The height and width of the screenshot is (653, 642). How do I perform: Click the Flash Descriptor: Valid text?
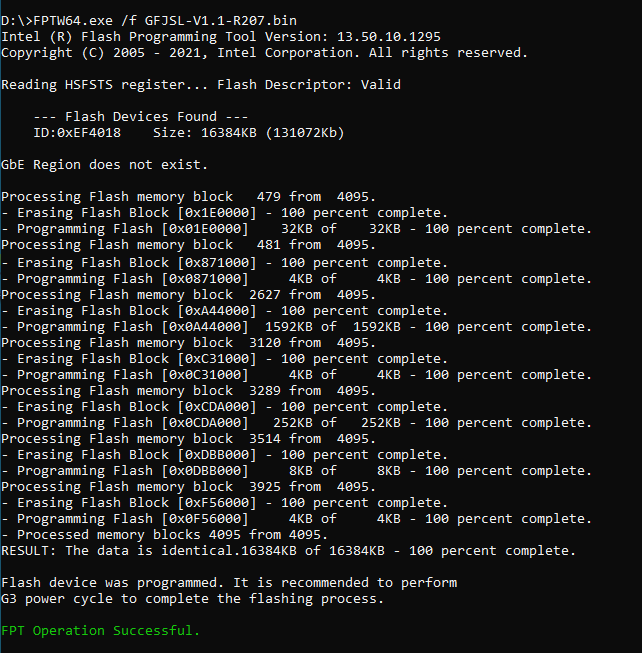(x=309, y=85)
